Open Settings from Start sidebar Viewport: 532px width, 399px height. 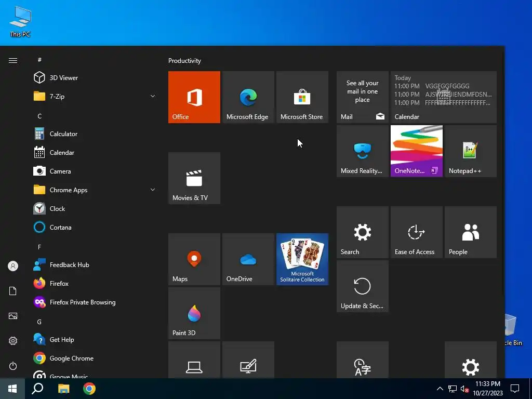point(13,341)
